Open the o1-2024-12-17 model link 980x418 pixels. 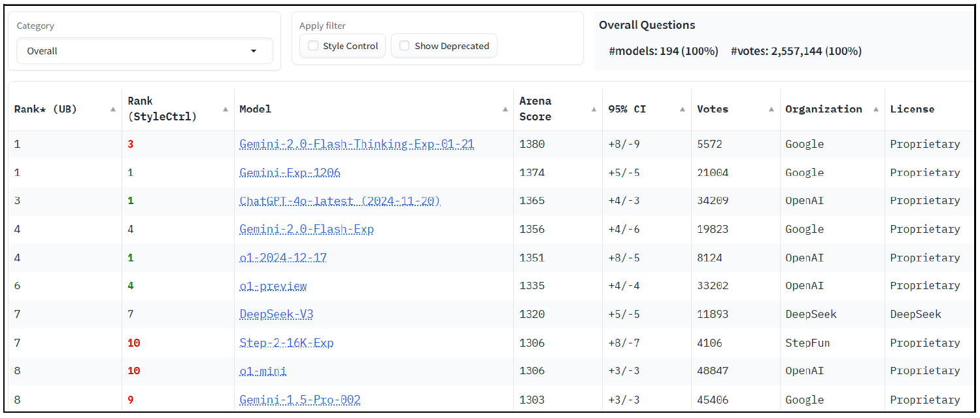point(282,257)
